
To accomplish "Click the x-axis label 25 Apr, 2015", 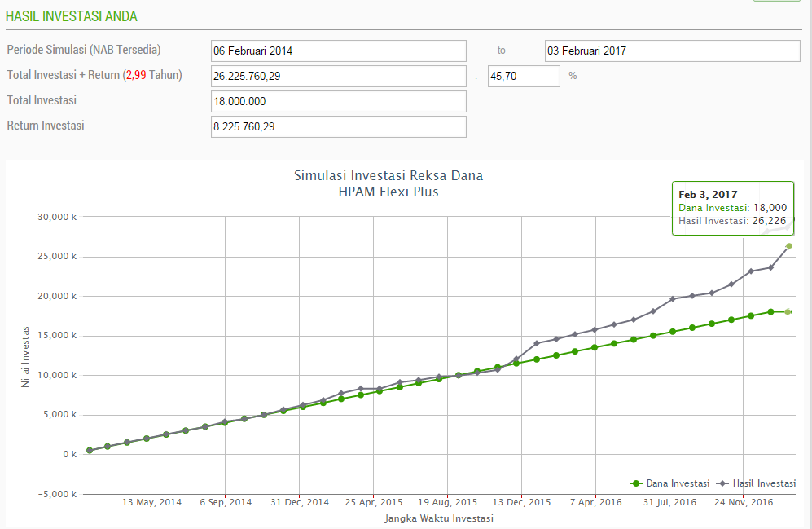I will point(374,502).
